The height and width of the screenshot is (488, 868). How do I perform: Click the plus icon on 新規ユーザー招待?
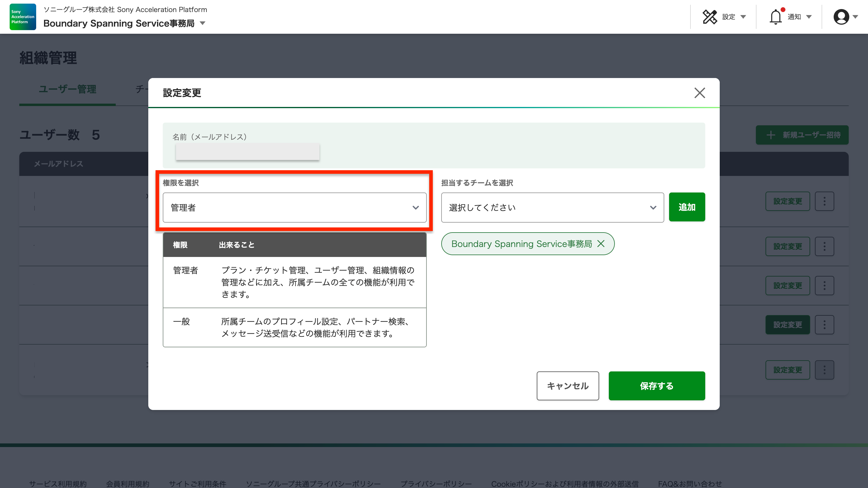click(771, 135)
